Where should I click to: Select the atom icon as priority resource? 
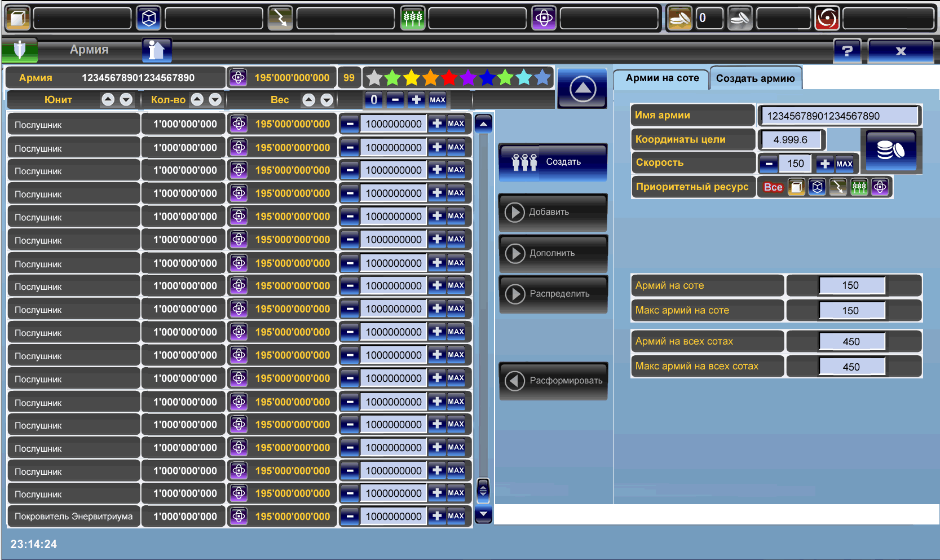[x=880, y=187]
